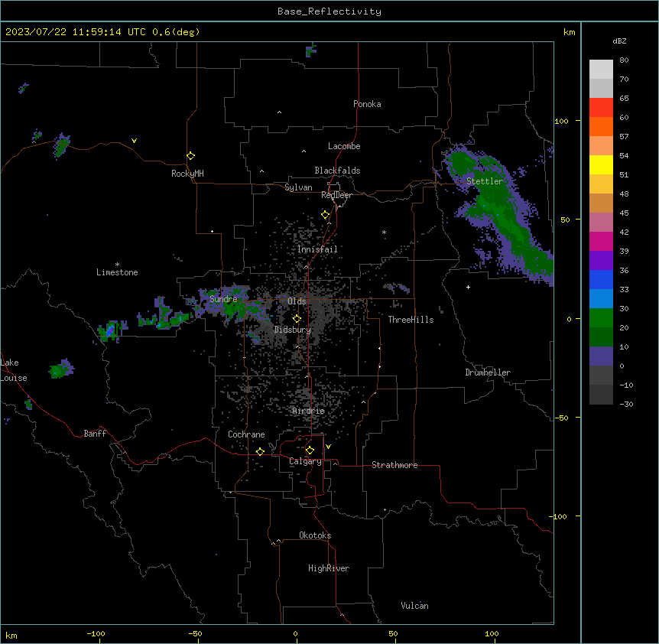Image resolution: width=659 pixels, height=644 pixels.
Task: Click the Calgary city label
Action: pyautogui.click(x=305, y=461)
